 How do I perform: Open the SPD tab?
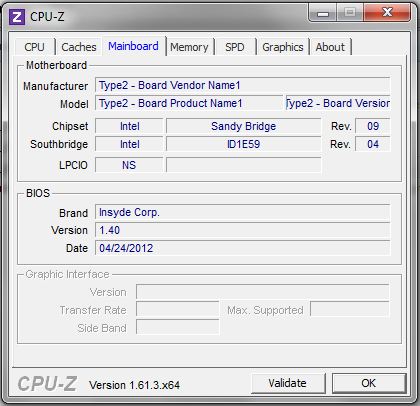(235, 47)
